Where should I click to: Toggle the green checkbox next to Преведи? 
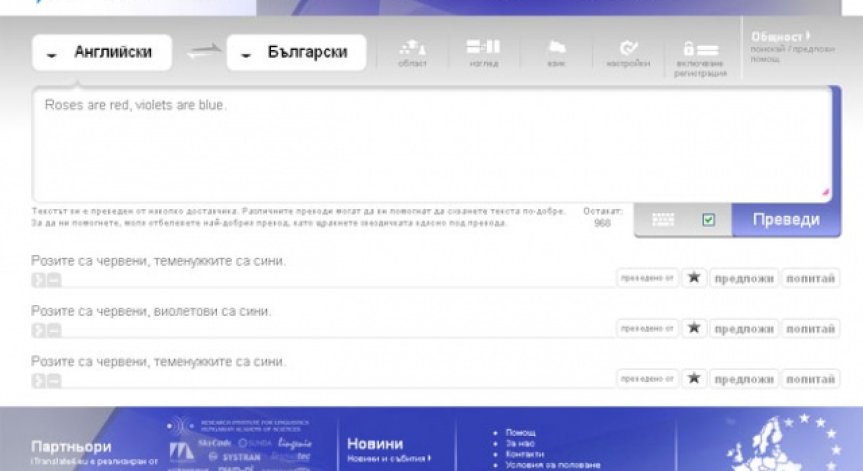pos(708,220)
